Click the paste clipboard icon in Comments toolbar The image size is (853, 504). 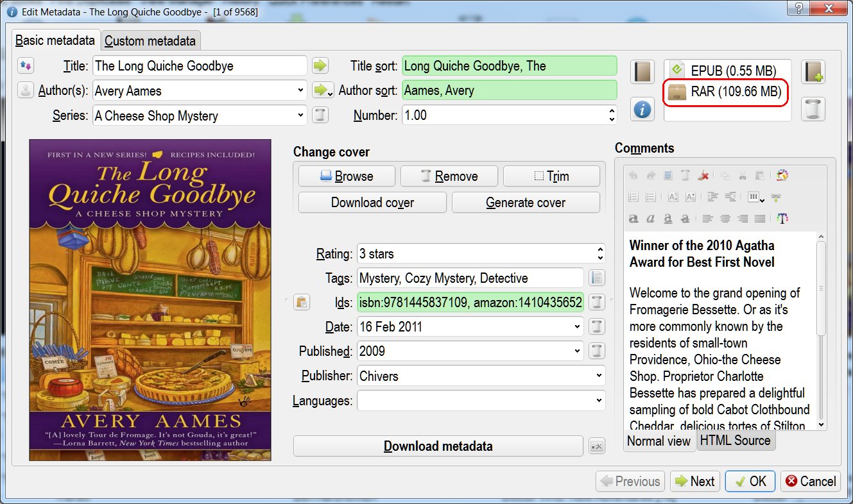pos(760,176)
